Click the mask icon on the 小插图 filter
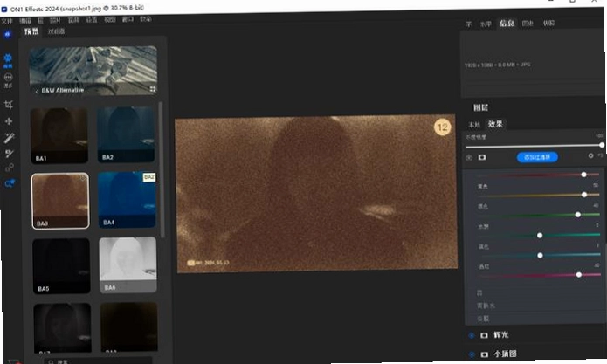Screen dimensions: 607x364 (484, 354)
